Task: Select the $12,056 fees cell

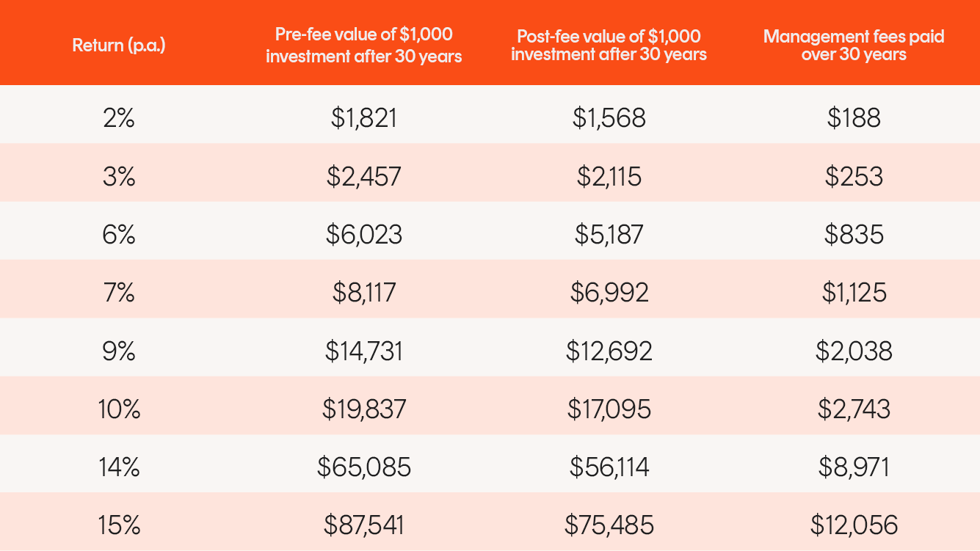Action: click(x=854, y=525)
